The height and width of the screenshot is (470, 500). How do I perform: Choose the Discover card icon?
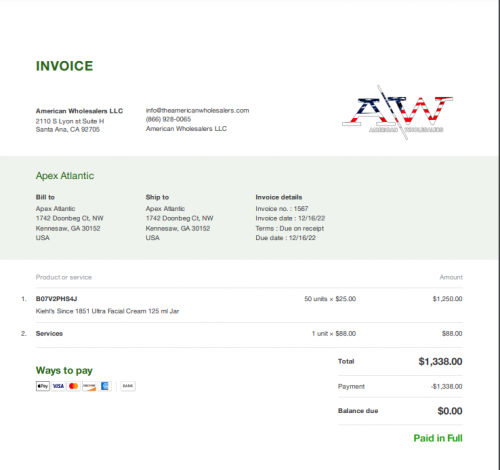pyautogui.click(x=89, y=386)
